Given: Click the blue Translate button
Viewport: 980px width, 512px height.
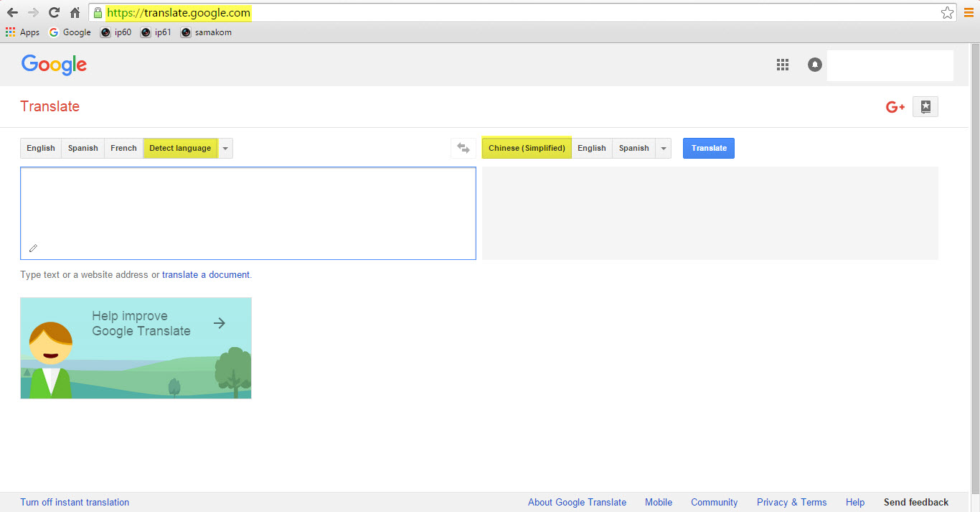Looking at the screenshot, I should click(x=709, y=148).
